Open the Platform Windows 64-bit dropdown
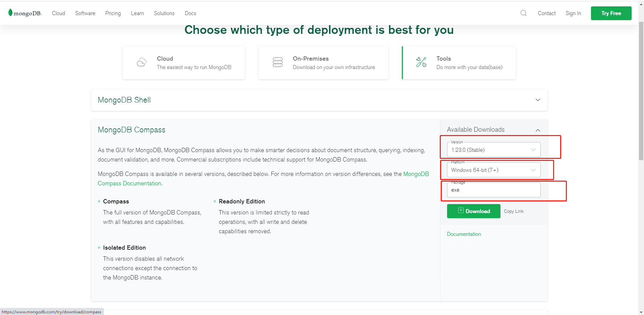Image resolution: width=644 pixels, height=315 pixels. tap(494, 170)
